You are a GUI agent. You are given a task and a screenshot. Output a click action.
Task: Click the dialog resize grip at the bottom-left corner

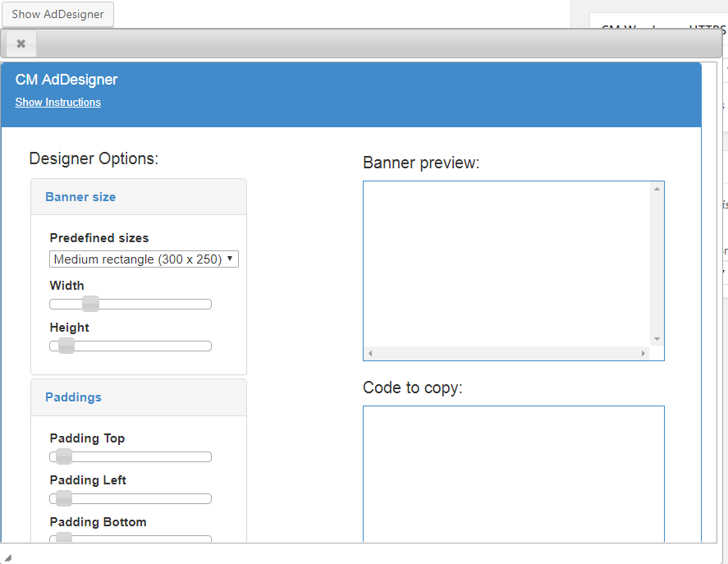7,556
